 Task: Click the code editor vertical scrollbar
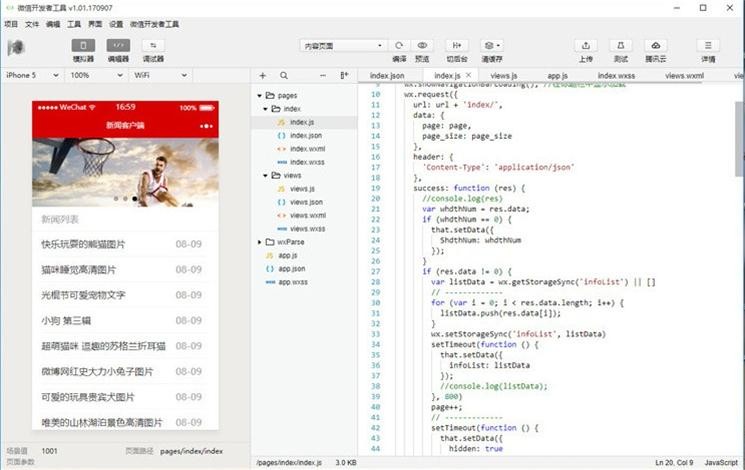point(739,139)
